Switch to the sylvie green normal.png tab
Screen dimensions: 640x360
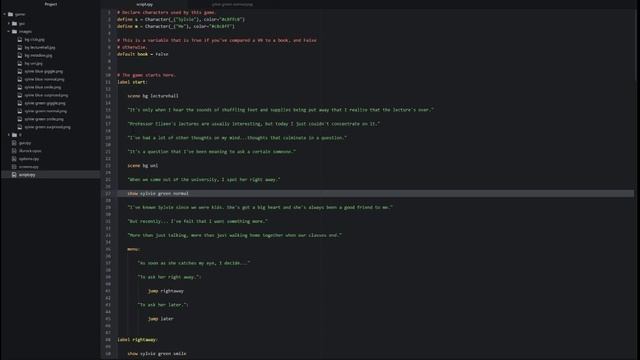[x=232, y=4]
